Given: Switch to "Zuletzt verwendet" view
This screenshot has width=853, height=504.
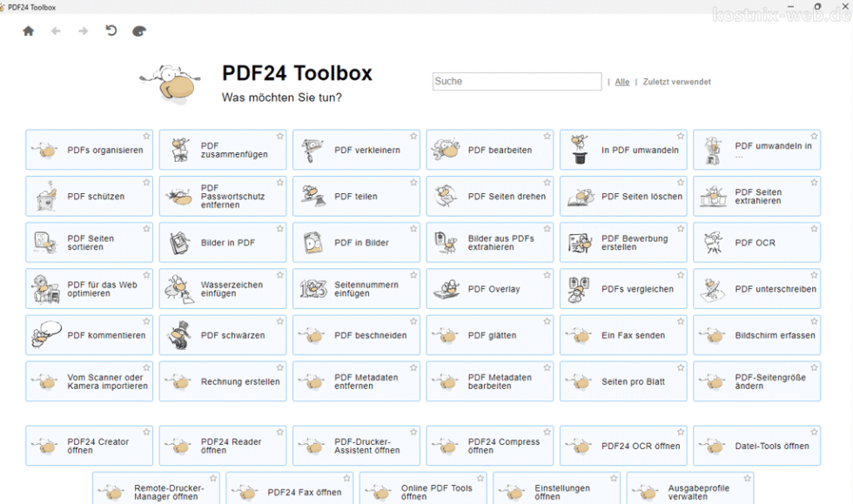Looking at the screenshot, I should [x=676, y=81].
